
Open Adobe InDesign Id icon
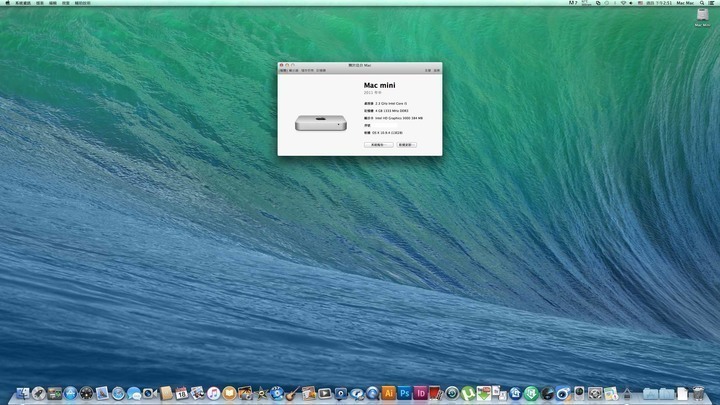[420, 393]
